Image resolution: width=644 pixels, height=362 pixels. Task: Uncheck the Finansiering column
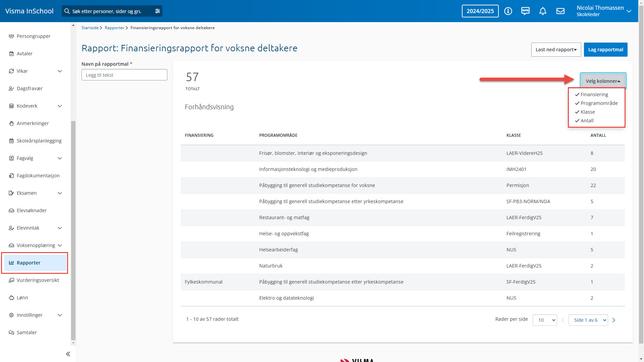(591, 95)
